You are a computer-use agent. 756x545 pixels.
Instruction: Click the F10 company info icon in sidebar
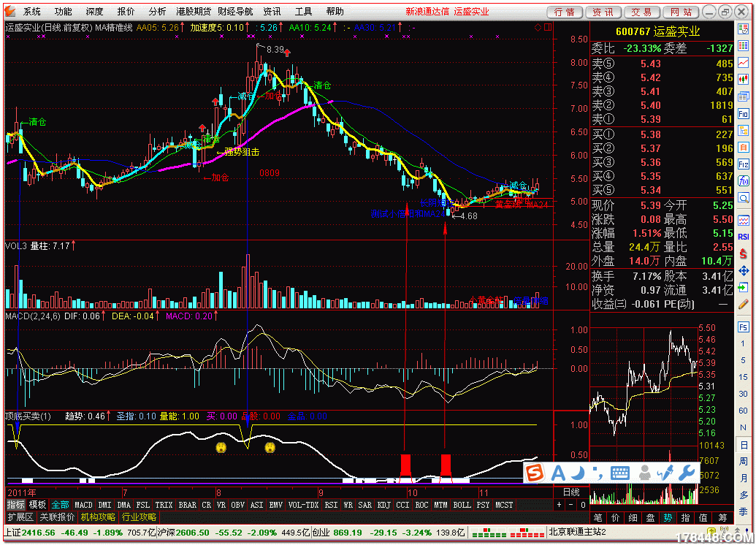point(743,114)
